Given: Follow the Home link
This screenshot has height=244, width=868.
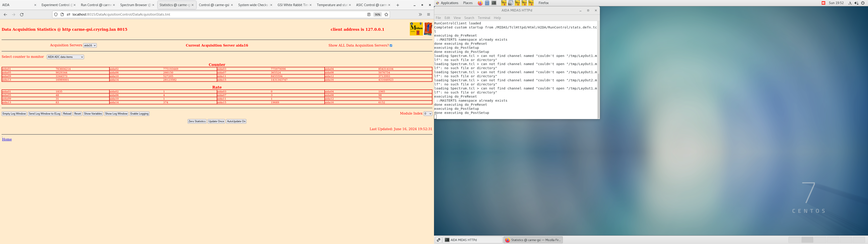Looking at the screenshot, I should pos(7,139).
